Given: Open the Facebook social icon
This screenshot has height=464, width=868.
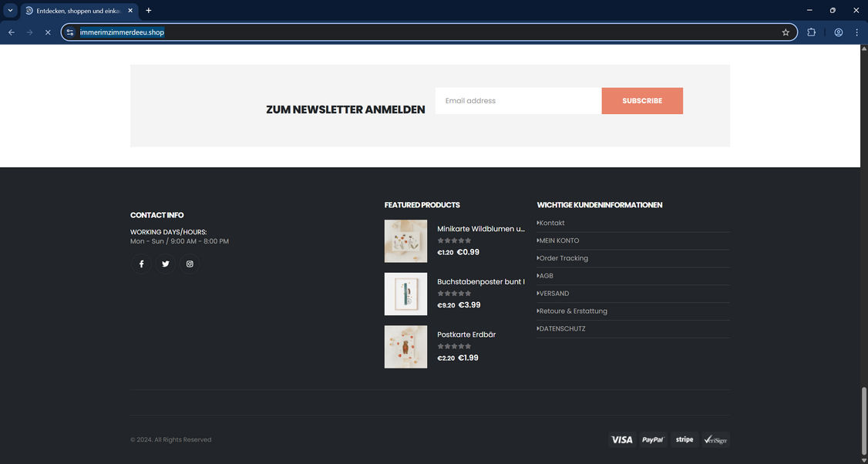Looking at the screenshot, I should click(x=141, y=264).
